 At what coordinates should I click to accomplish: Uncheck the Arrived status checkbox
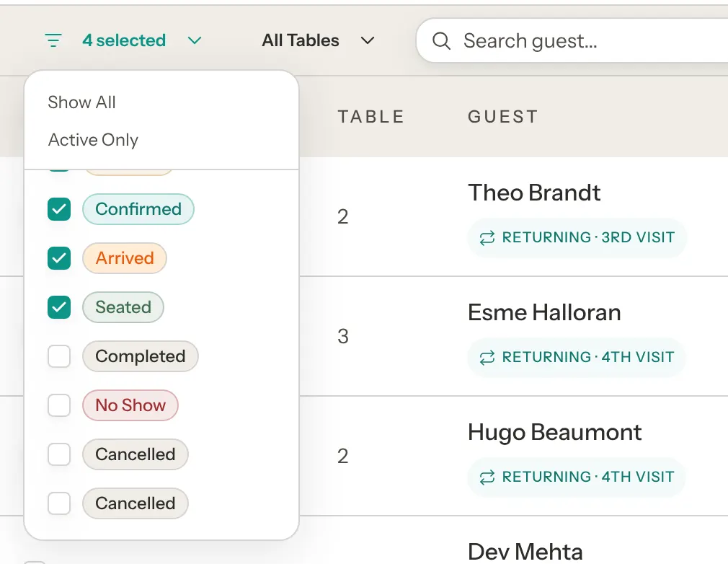point(59,258)
